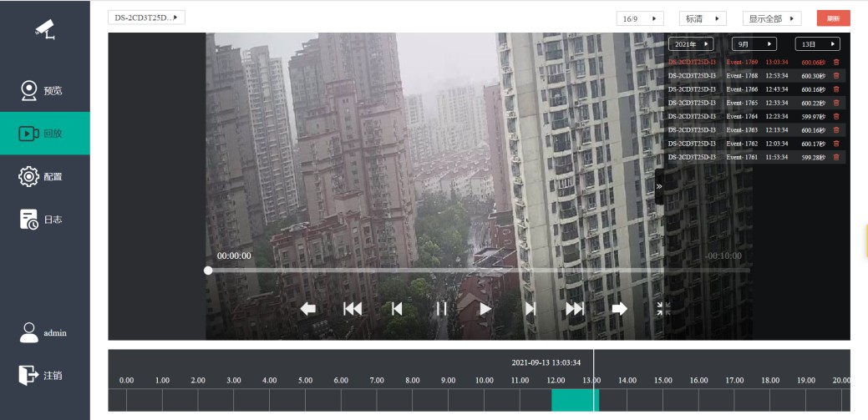Step back one frame in the player
868x420 pixels.
[397, 309]
